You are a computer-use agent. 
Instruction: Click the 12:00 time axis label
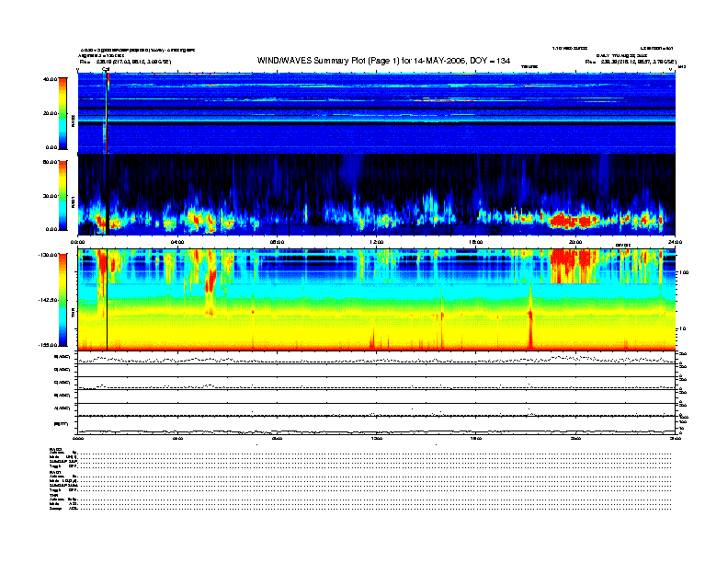(376, 242)
